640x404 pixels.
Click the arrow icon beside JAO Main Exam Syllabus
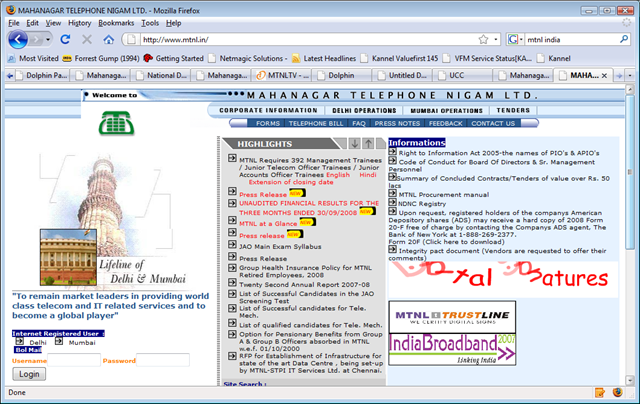click(x=232, y=244)
